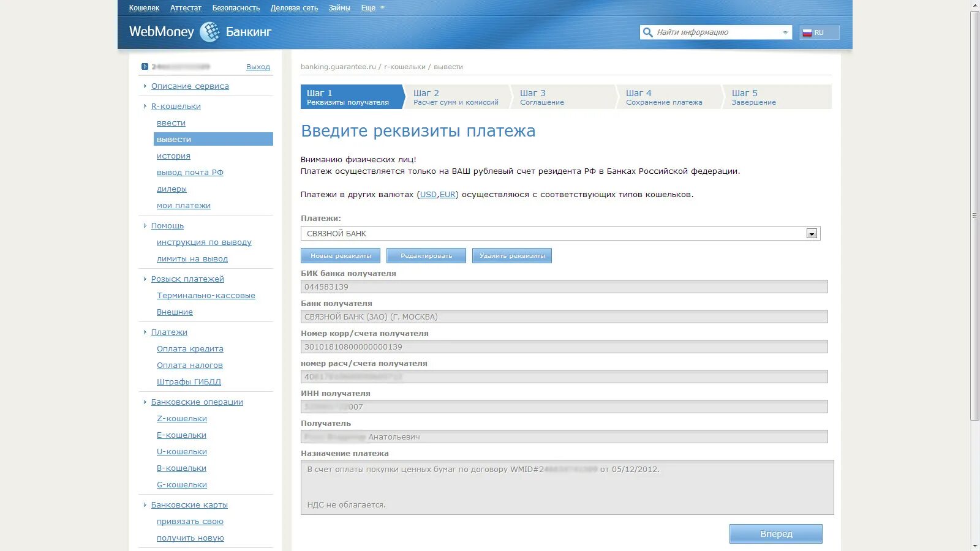Screen dimensions: 980x551
Task: Expand the Банковские операции section arrow
Action: coord(145,402)
